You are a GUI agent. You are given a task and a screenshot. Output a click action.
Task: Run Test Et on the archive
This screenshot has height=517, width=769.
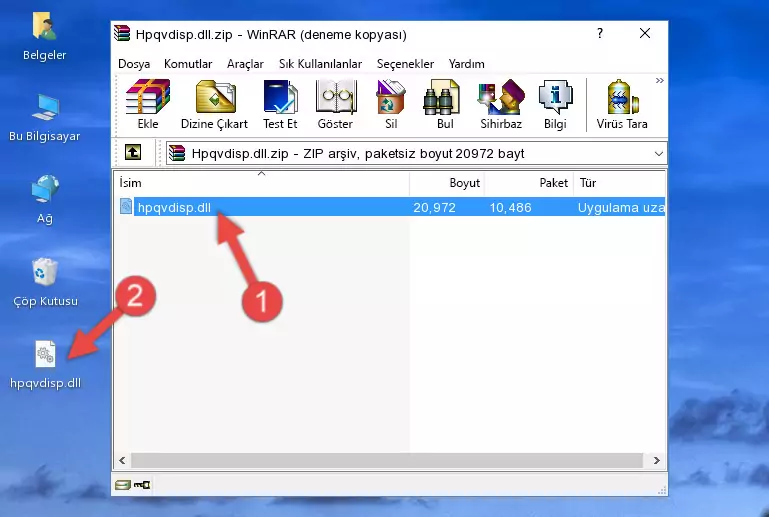coord(280,104)
